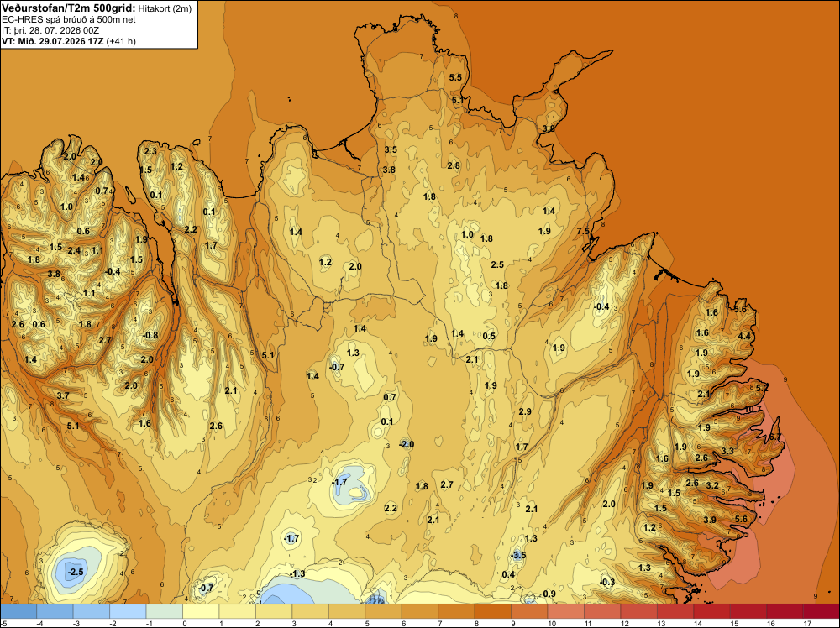
Task: Pick the legend swatch between 8 and 9
Action: pyautogui.click(x=493, y=611)
